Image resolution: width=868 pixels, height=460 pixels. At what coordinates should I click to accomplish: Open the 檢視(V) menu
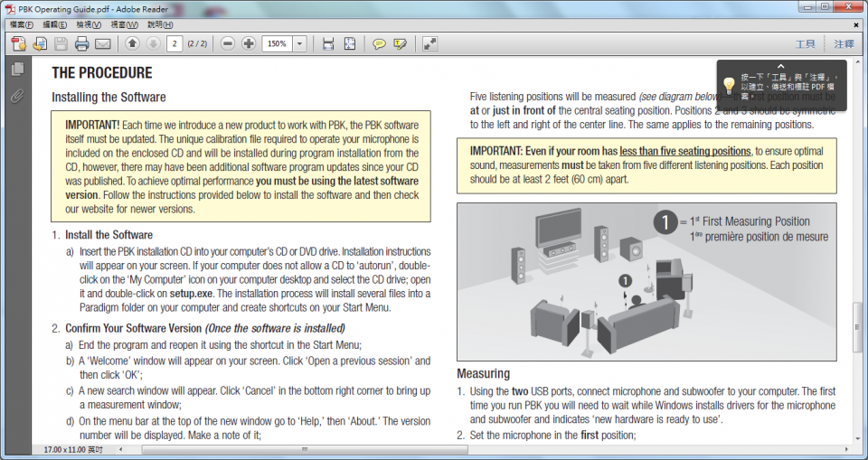click(x=89, y=24)
